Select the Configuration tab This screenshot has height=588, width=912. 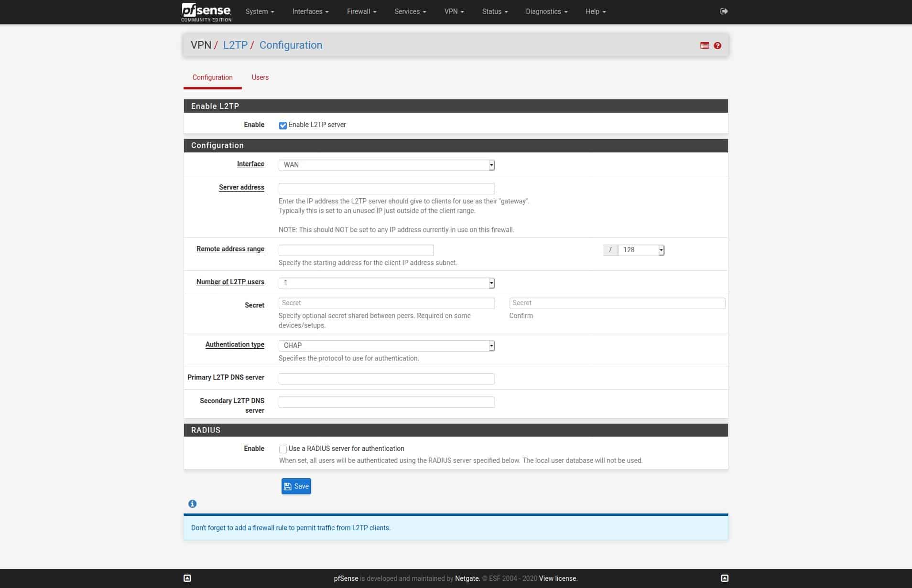tap(213, 77)
